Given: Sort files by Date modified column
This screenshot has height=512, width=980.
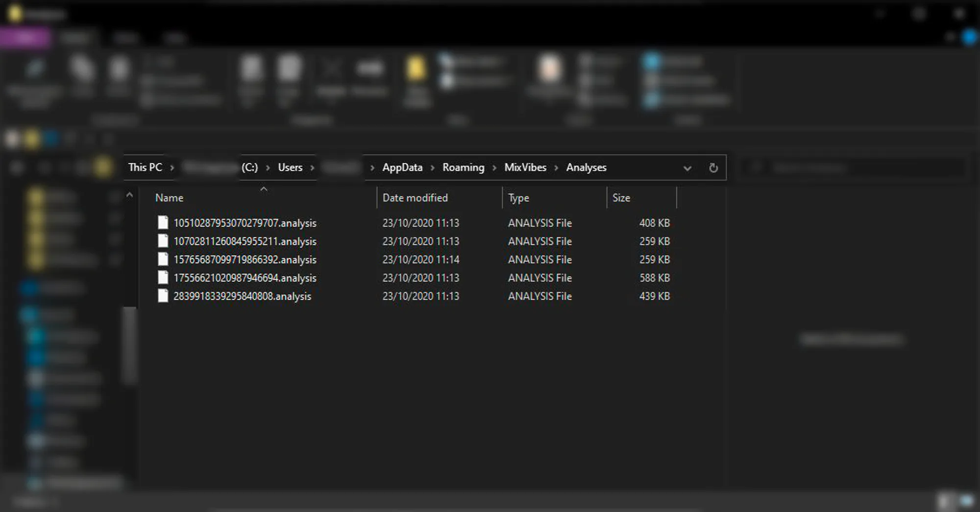Looking at the screenshot, I should point(415,198).
